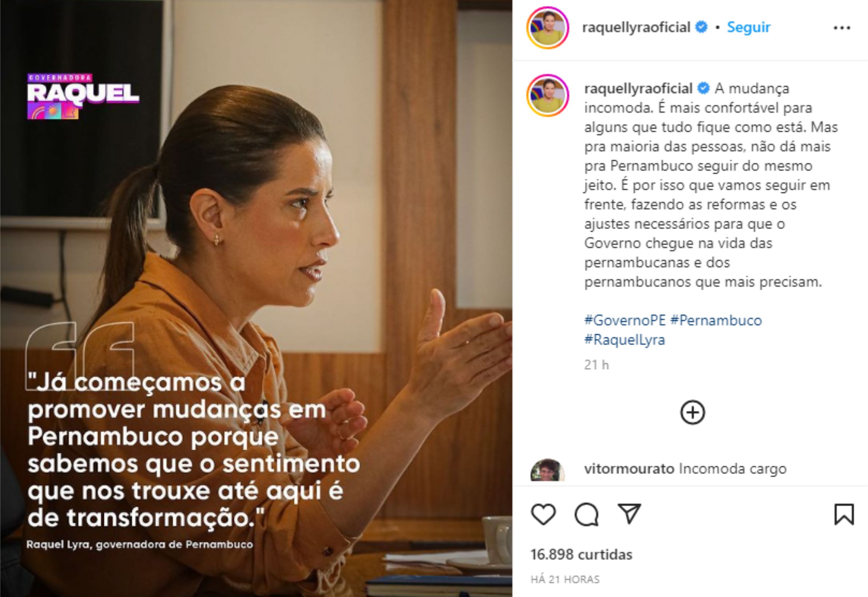
Task: Open raquellyraoficial username in the caption
Action: 638,89
